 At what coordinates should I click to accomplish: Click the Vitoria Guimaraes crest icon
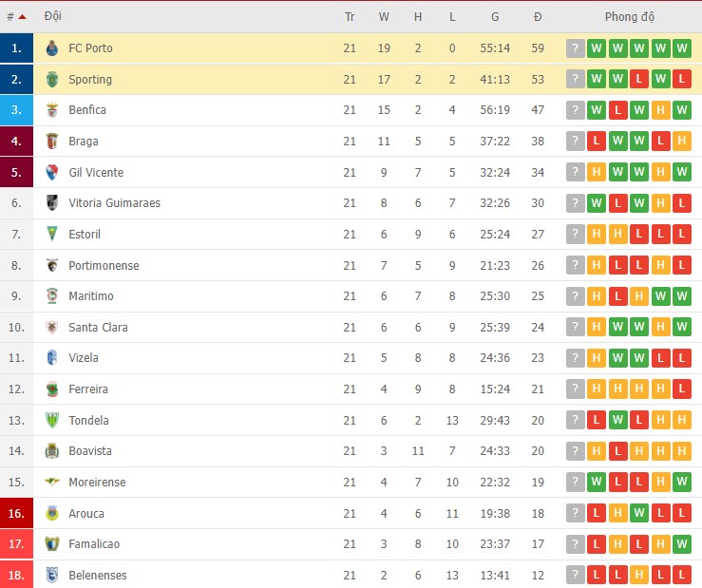point(52,203)
